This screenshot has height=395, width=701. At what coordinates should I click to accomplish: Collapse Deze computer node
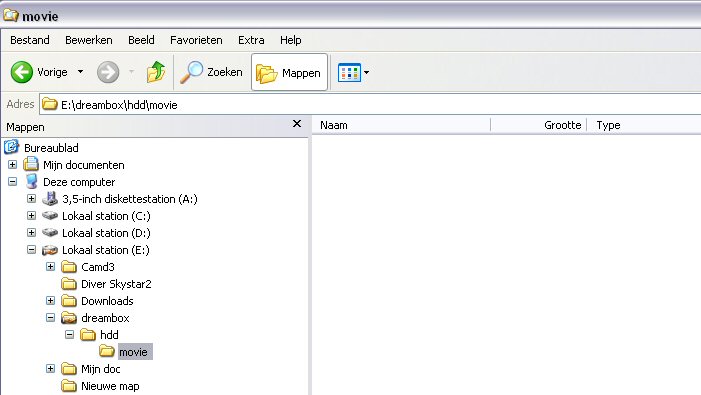pyautogui.click(x=13, y=181)
